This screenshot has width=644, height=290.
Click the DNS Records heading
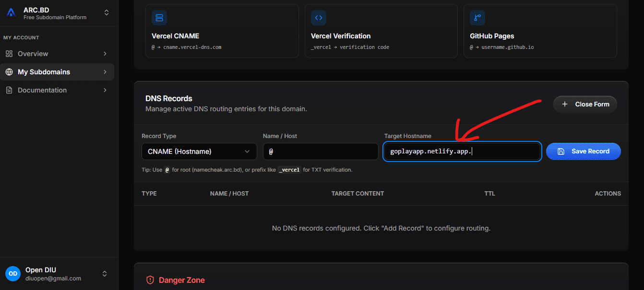[169, 98]
